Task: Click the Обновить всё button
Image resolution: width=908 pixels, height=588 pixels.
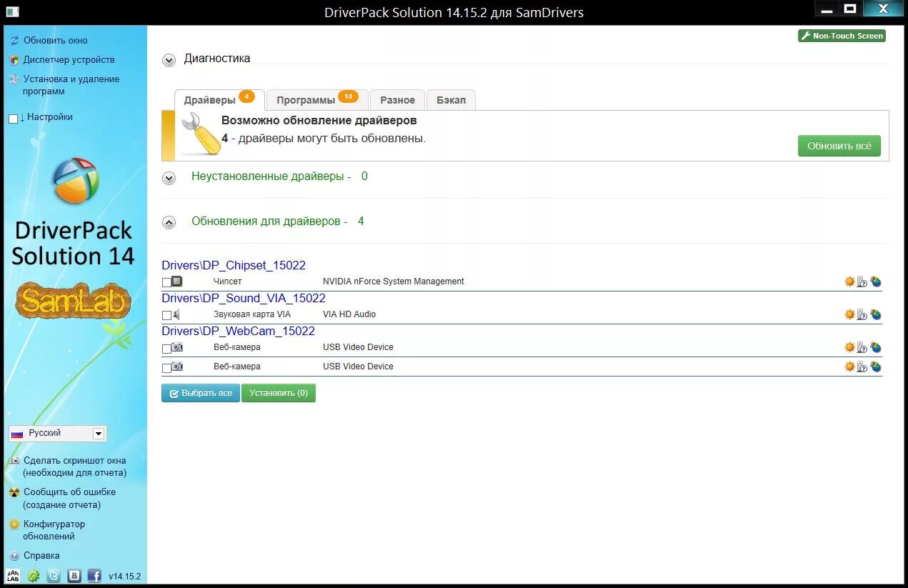Action: pos(839,146)
